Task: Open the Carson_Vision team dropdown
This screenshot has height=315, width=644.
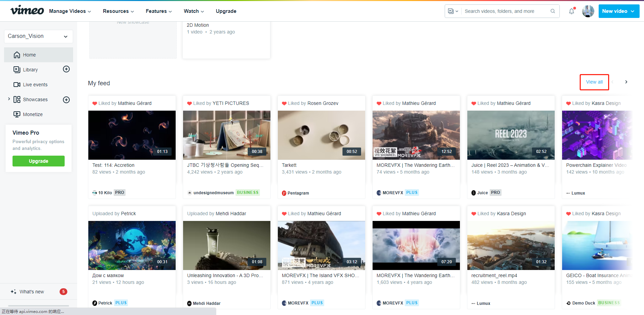Action: 39,36
